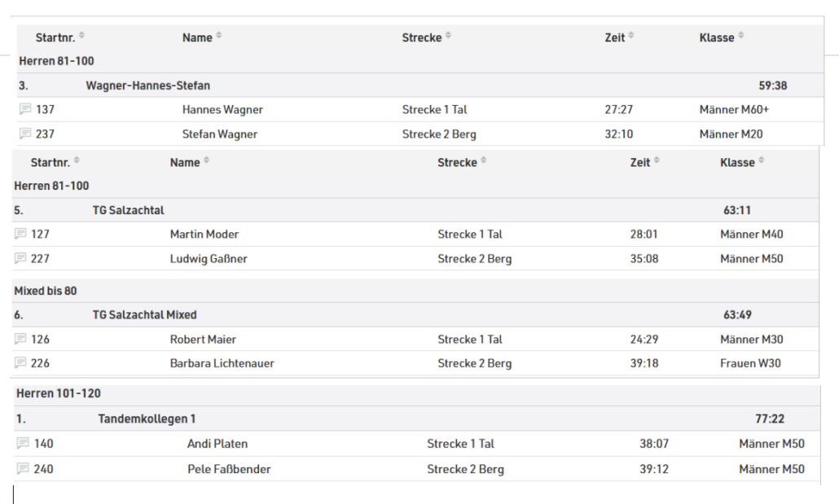This screenshot has width=839, height=504.
Task: Sort top table by Name column arrows
Action: click(219, 35)
